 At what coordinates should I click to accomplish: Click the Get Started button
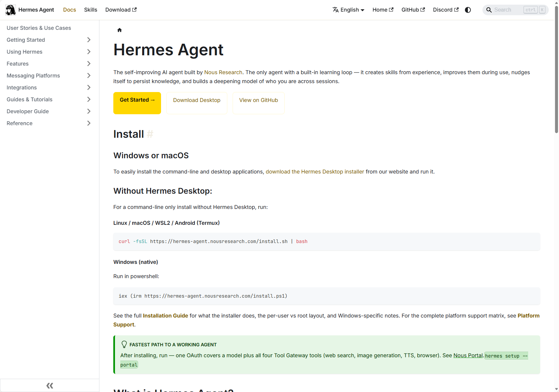pyautogui.click(x=137, y=103)
